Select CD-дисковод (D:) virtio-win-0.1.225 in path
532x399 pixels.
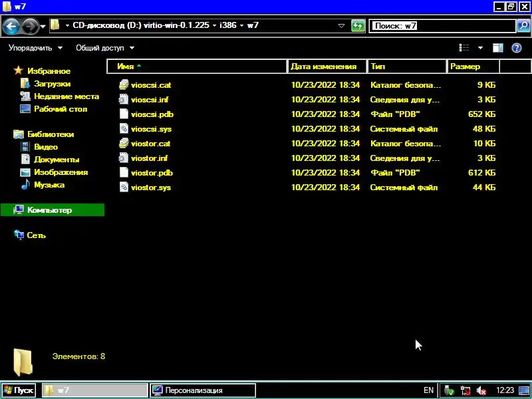coord(141,25)
